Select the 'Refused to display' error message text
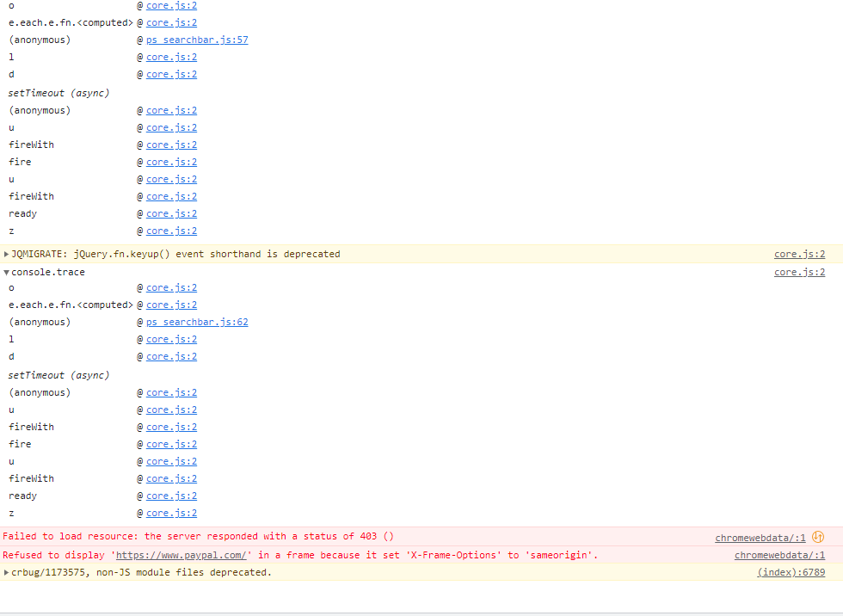This screenshot has width=843, height=616. tap(300, 555)
